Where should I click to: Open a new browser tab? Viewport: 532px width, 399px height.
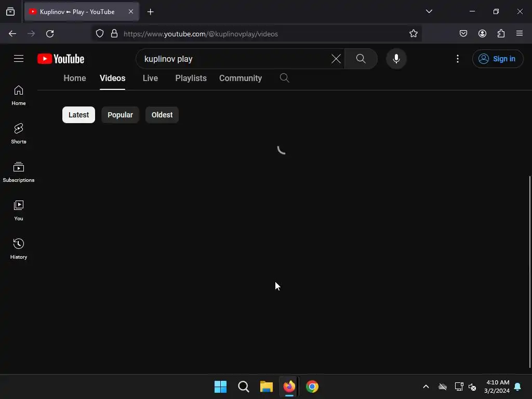pyautogui.click(x=150, y=12)
